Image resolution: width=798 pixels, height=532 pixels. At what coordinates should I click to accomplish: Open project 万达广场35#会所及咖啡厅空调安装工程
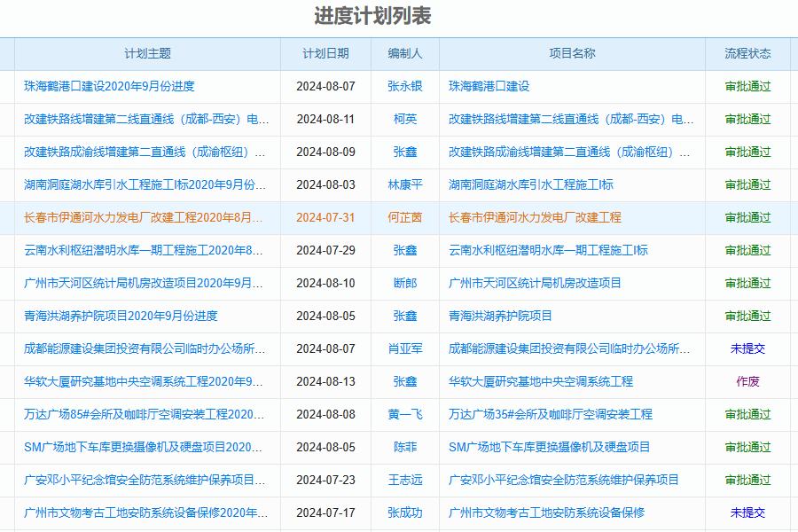pos(550,414)
